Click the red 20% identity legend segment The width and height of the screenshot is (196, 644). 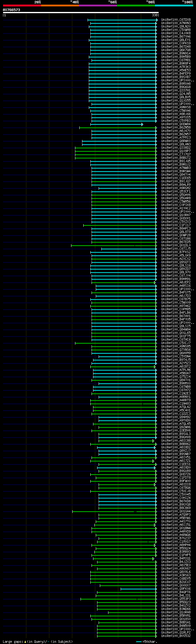22,6
